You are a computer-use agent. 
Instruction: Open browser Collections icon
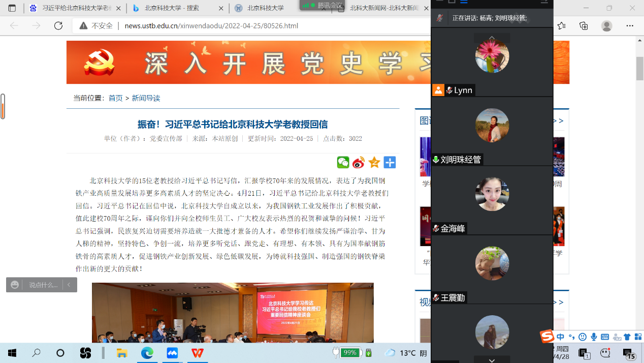pos(584,25)
